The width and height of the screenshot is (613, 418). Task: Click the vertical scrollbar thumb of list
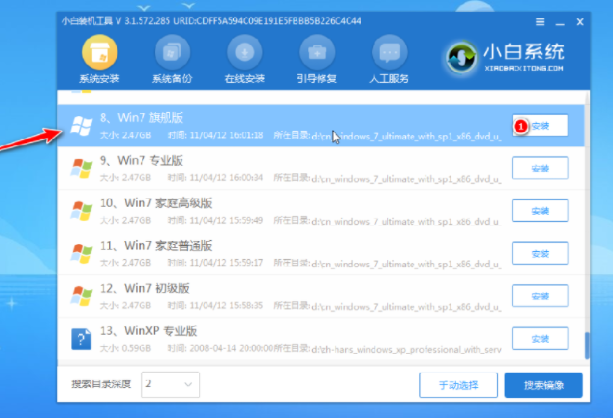click(587, 346)
